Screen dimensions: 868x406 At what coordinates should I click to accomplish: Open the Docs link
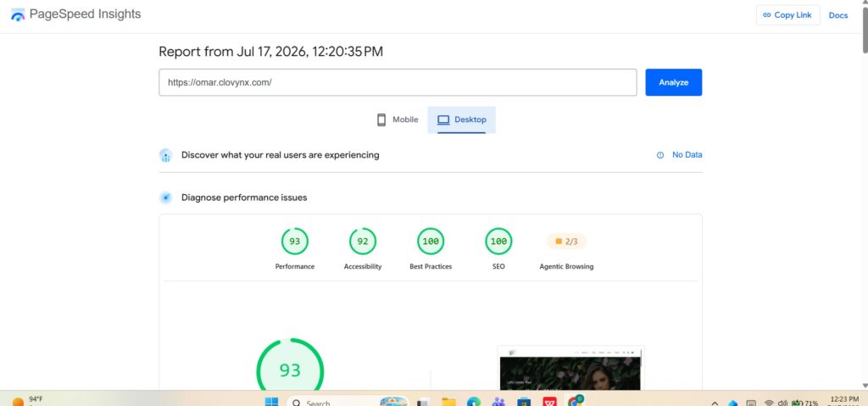tap(838, 15)
